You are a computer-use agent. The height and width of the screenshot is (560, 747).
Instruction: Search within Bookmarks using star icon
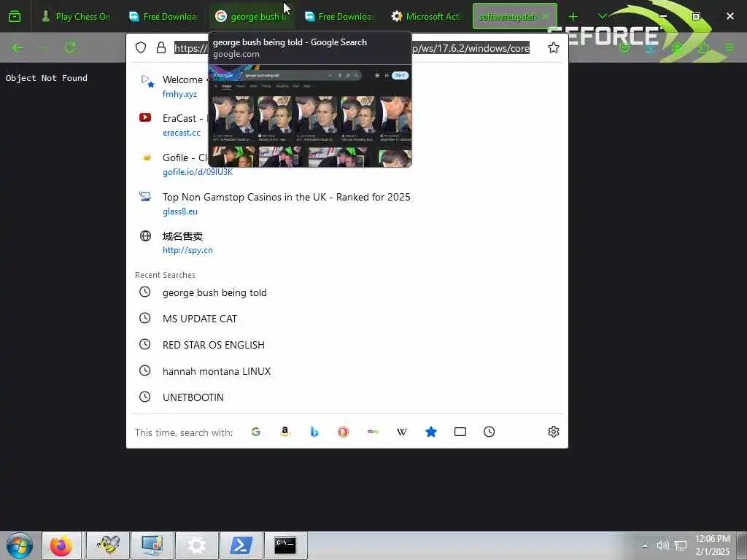[x=430, y=432]
